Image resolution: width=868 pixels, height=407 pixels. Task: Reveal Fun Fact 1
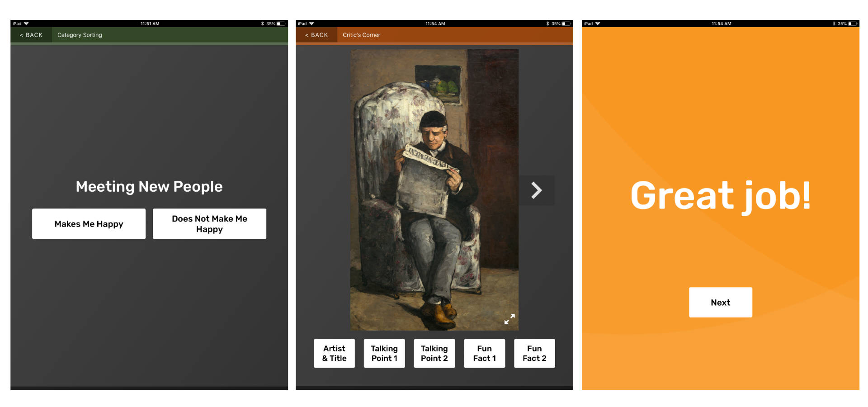[484, 353]
